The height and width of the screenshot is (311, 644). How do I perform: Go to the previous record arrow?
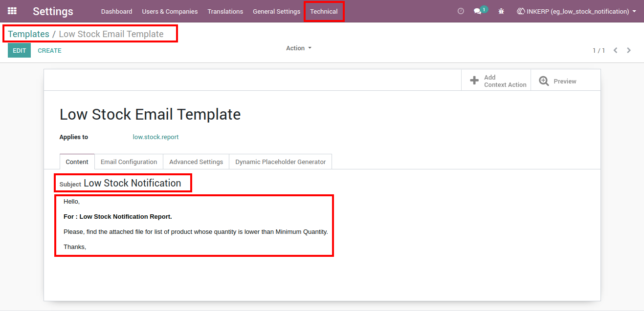tap(616, 50)
